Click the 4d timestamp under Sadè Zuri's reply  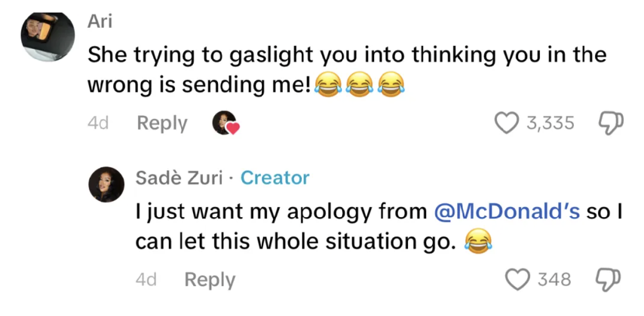click(x=146, y=280)
